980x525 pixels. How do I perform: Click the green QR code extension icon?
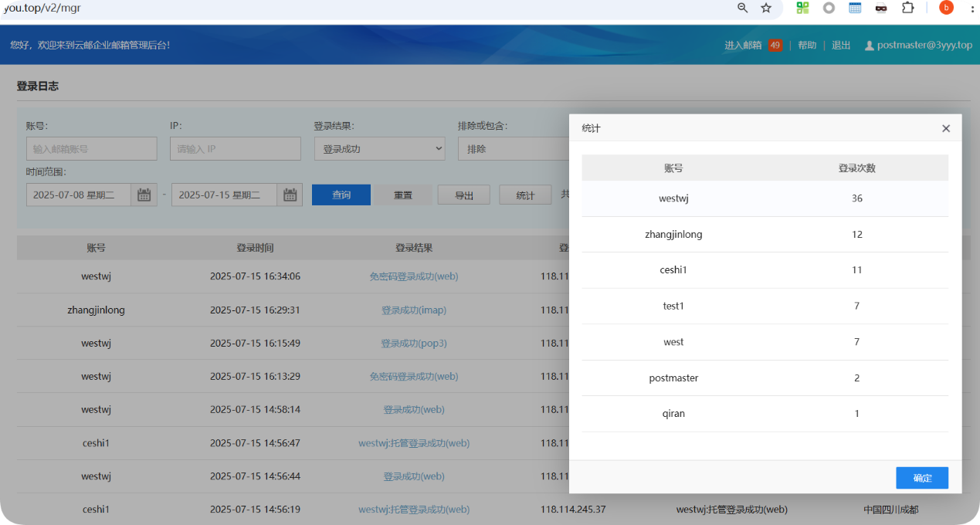point(803,8)
